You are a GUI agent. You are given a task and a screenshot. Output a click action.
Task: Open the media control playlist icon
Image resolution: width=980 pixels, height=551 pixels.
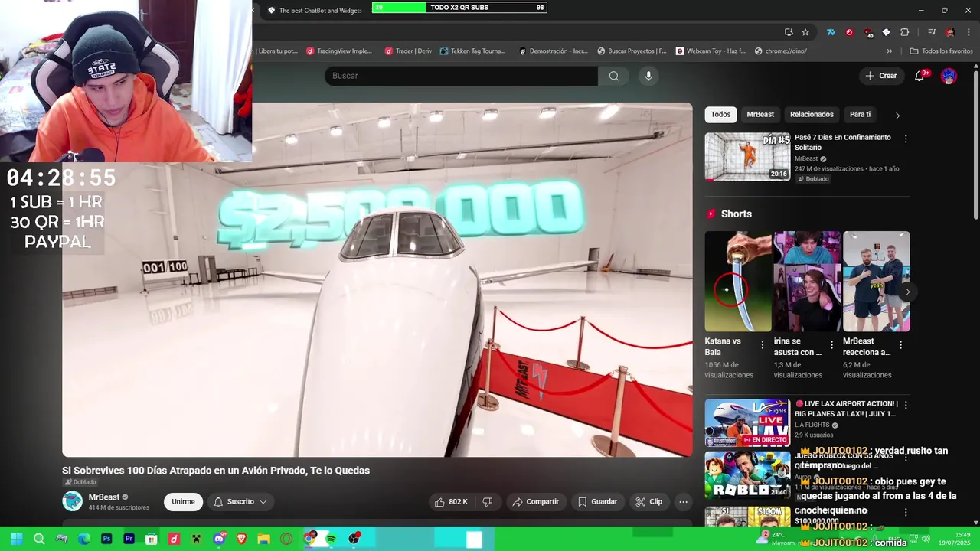[x=932, y=32]
